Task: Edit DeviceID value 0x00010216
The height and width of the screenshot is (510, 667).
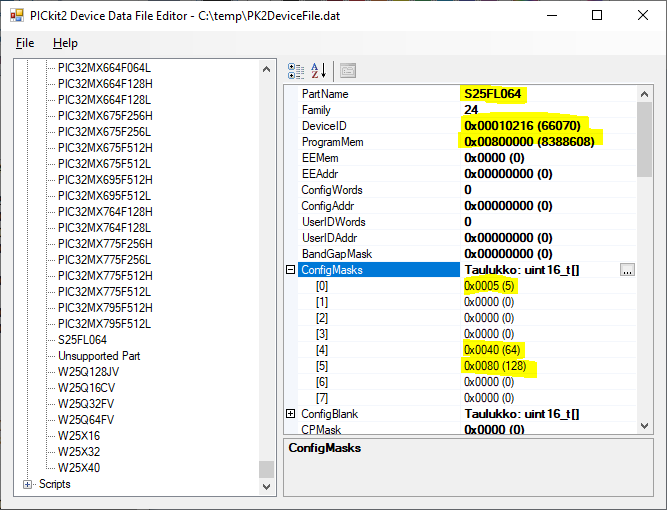Action: (x=522, y=126)
